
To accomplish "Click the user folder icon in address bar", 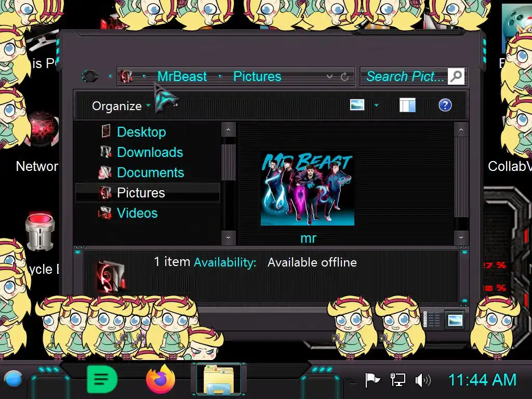I will coord(126,76).
